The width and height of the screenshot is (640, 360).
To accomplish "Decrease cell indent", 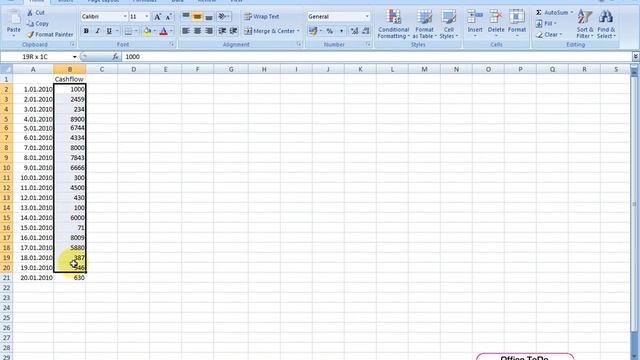I will click(x=222, y=31).
